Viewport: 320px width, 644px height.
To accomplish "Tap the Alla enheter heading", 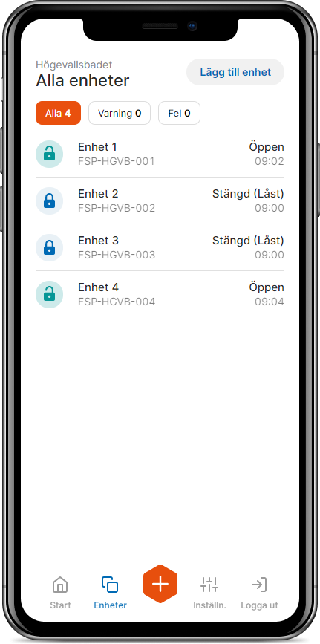I will tap(82, 81).
